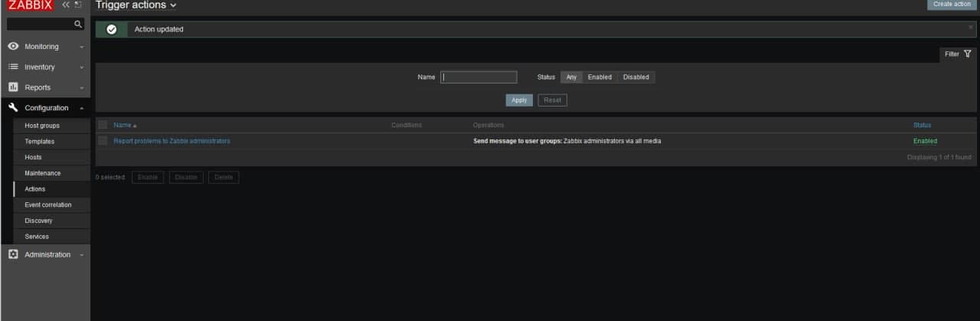The height and width of the screenshot is (321, 980).
Task: Click the Conditions column header text
Action: (407, 125)
